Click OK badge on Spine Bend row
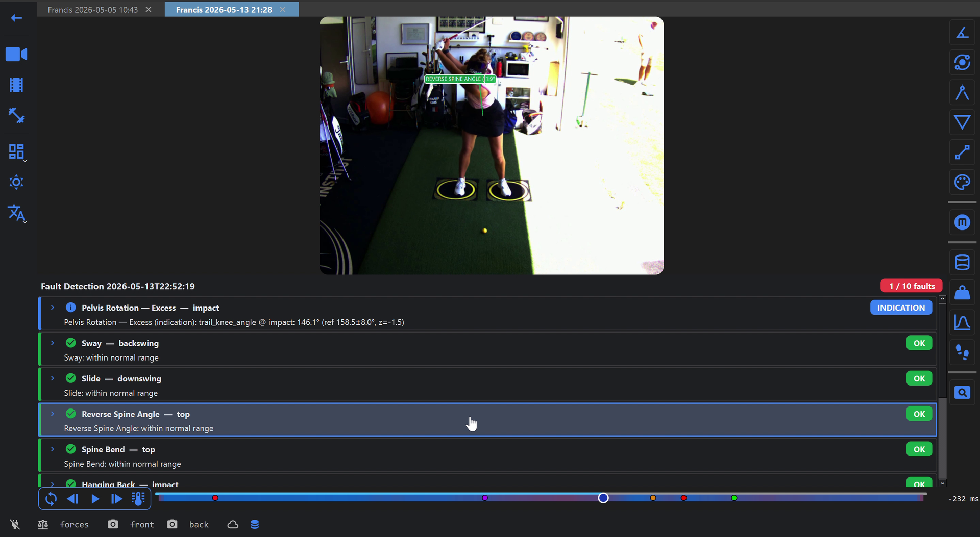Screen dimensions: 980x537 click(919, 449)
